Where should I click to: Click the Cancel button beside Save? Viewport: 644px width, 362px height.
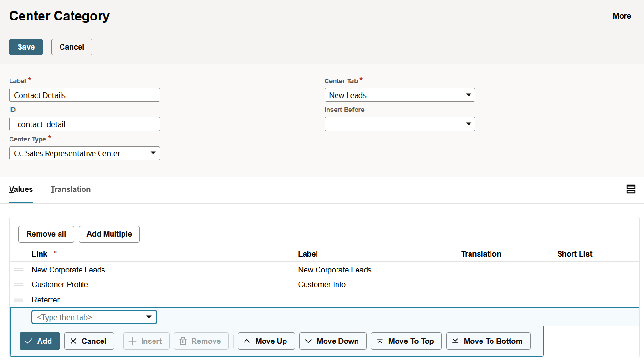72,47
